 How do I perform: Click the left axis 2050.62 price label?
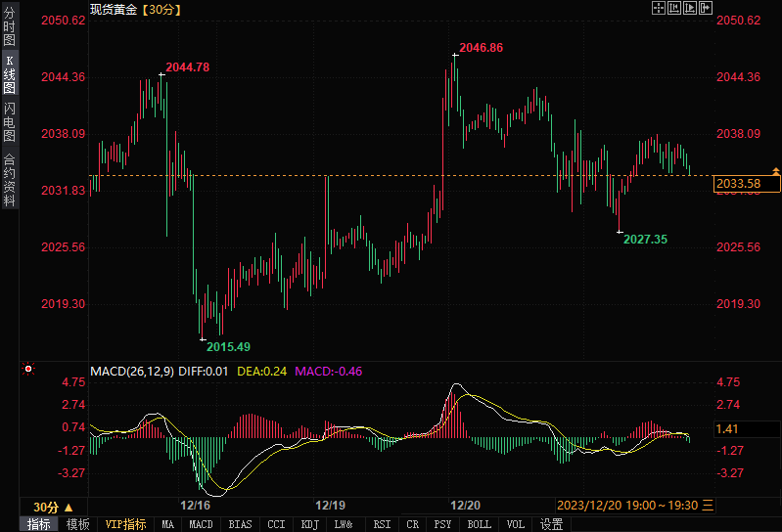pyautogui.click(x=64, y=21)
